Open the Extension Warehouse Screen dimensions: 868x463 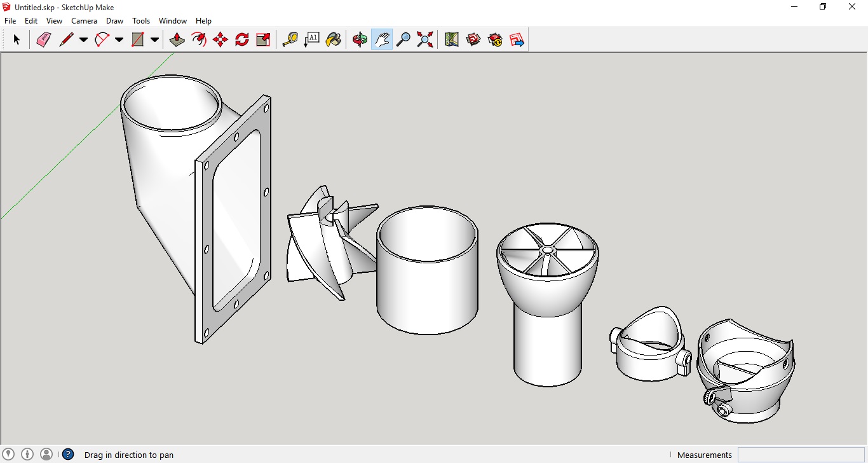coord(495,39)
